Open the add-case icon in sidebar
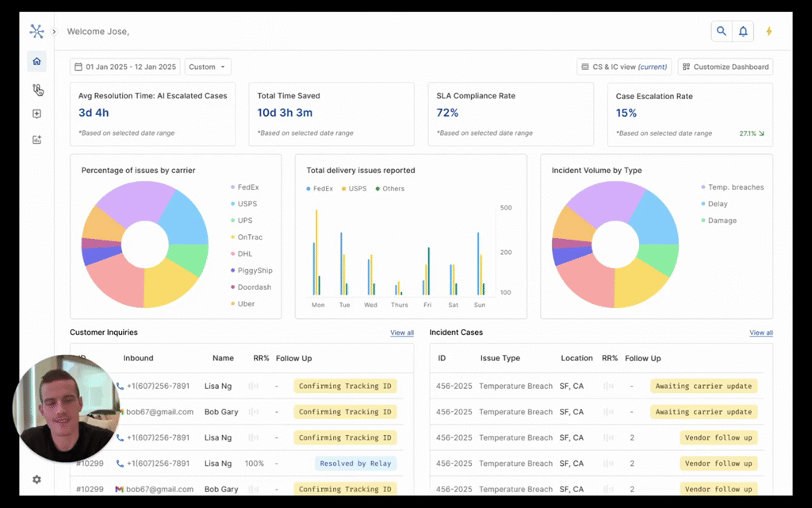812x508 pixels. (36, 114)
